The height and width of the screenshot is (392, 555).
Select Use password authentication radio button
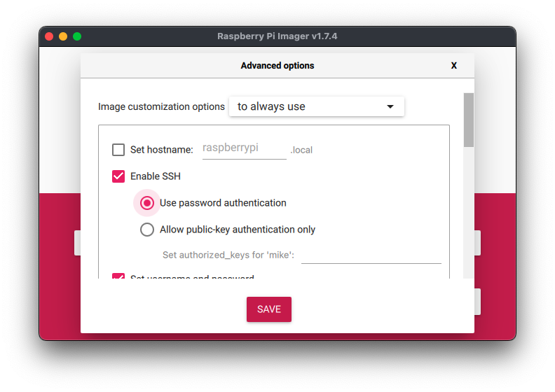pos(147,203)
